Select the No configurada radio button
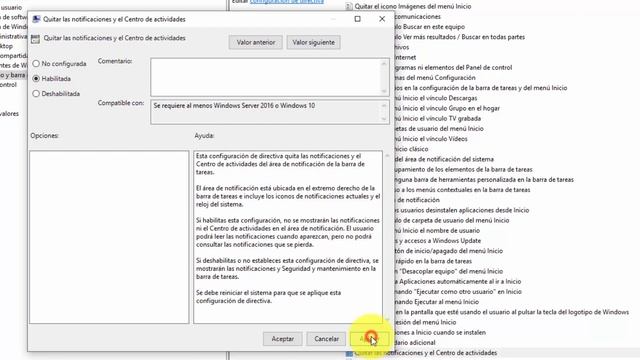Viewport: 640px width, 360px height. [x=36, y=64]
